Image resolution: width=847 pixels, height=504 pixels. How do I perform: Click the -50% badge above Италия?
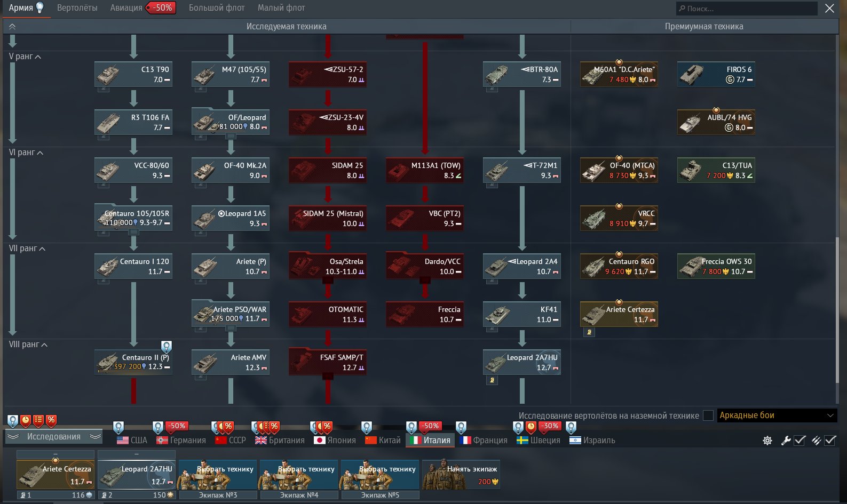coord(431,426)
